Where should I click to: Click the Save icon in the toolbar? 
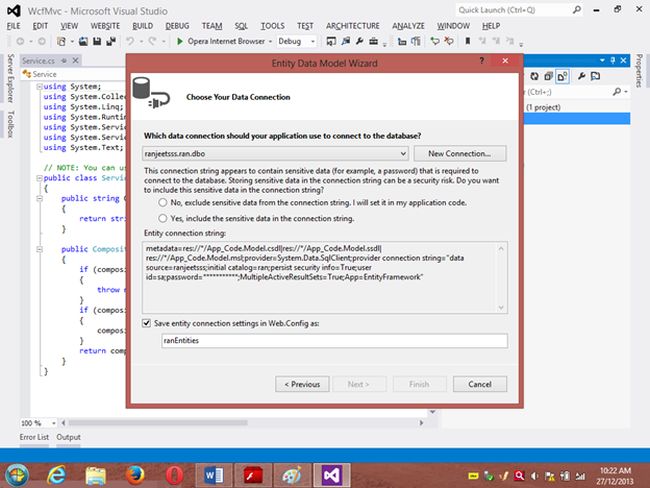point(97,41)
